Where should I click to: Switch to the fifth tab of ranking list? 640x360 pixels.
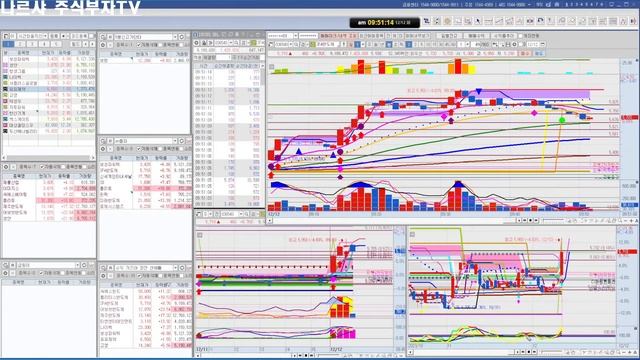coord(56,44)
